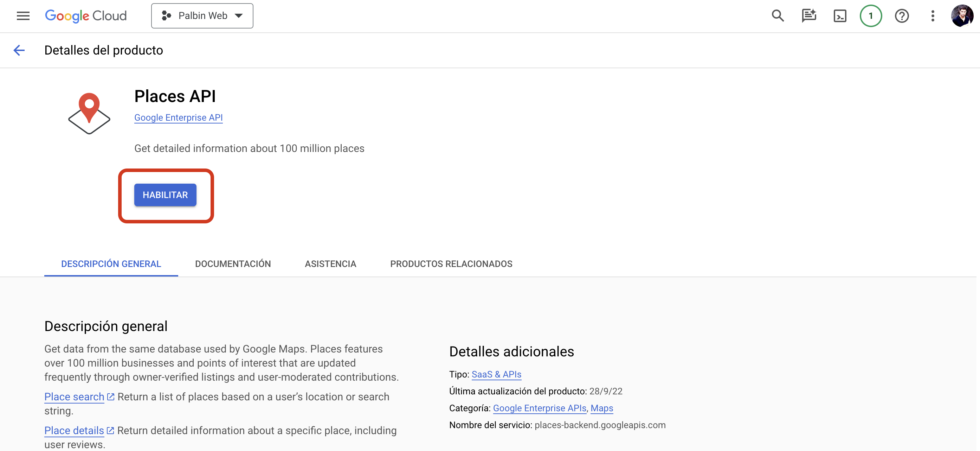The height and width of the screenshot is (451, 980).
Task: Click the HABILITAR button
Action: click(165, 195)
